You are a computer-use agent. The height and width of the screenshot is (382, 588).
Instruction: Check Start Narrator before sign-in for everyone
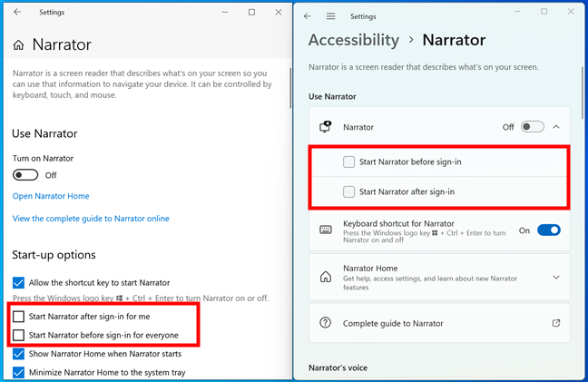point(18,335)
